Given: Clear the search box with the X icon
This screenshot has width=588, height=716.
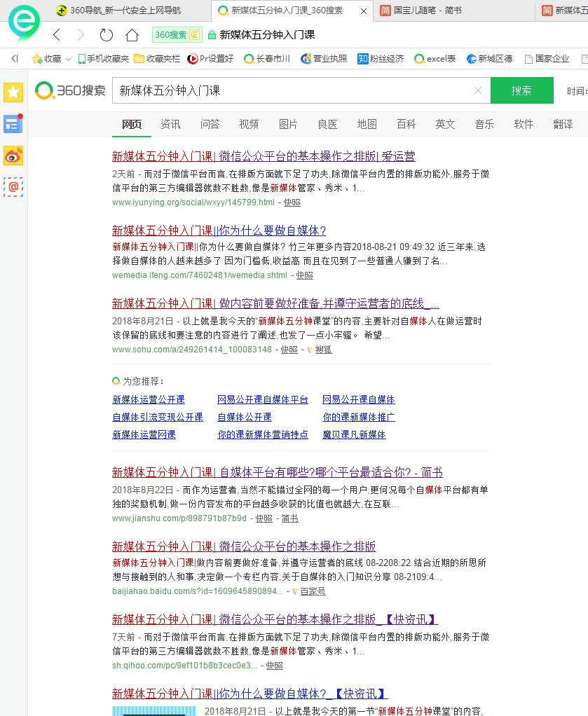Looking at the screenshot, I should coord(477,90).
